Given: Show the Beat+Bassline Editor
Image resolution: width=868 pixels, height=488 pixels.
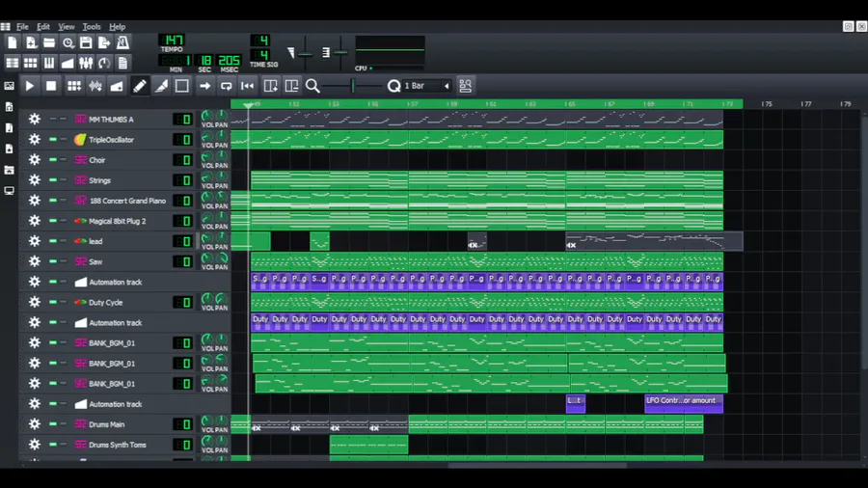Looking at the screenshot, I should pos(31,63).
